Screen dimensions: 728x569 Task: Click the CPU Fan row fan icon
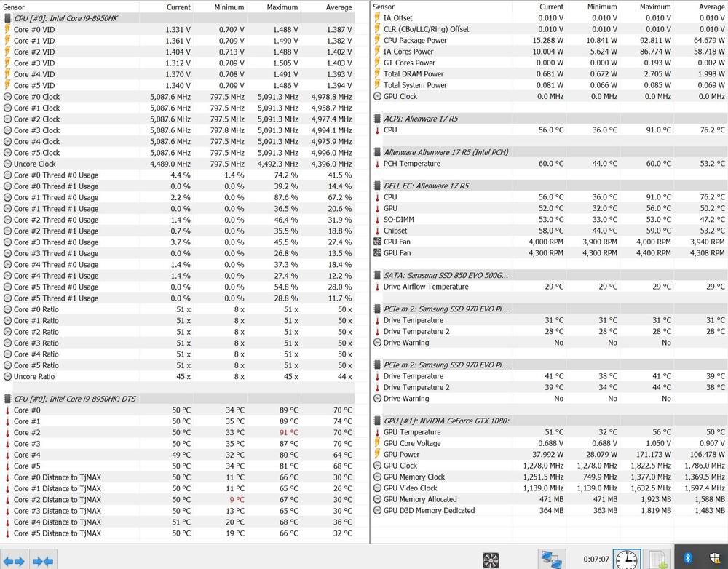(377, 242)
